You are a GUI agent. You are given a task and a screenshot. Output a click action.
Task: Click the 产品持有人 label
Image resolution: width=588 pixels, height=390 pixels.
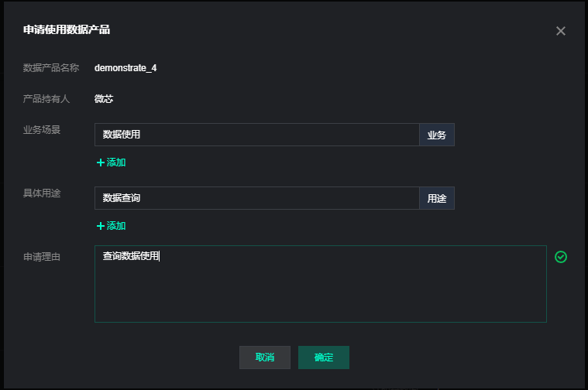46,99
